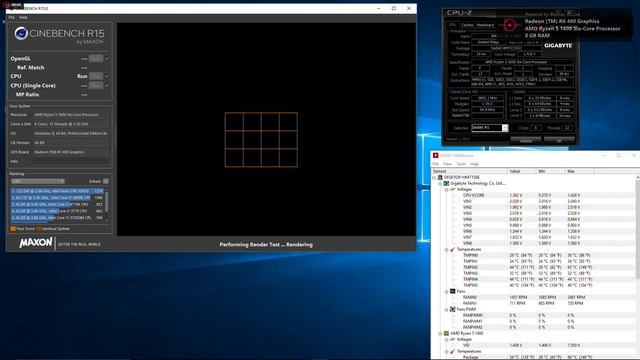
Task: Click the Fans PWM group icon
Action: (x=453, y=309)
